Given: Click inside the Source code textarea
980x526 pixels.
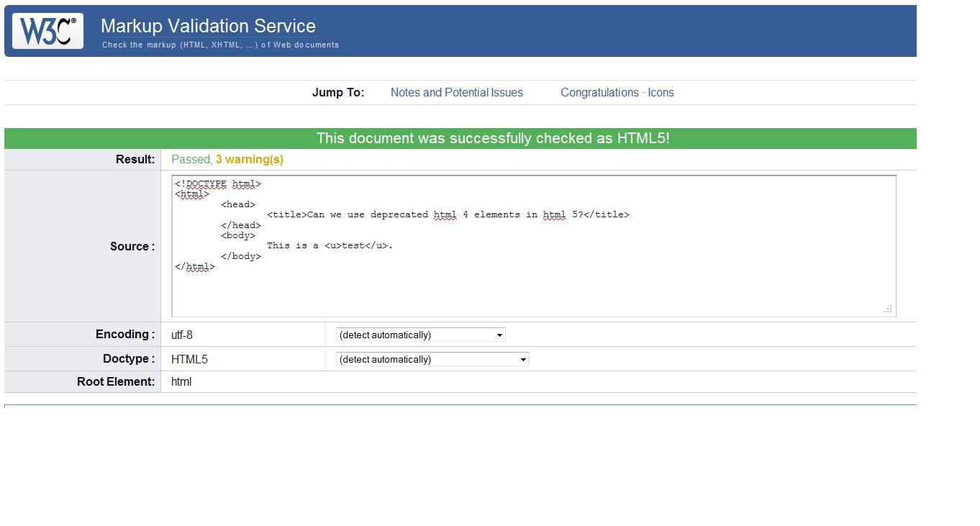Looking at the screenshot, I should [x=534, y=245].
